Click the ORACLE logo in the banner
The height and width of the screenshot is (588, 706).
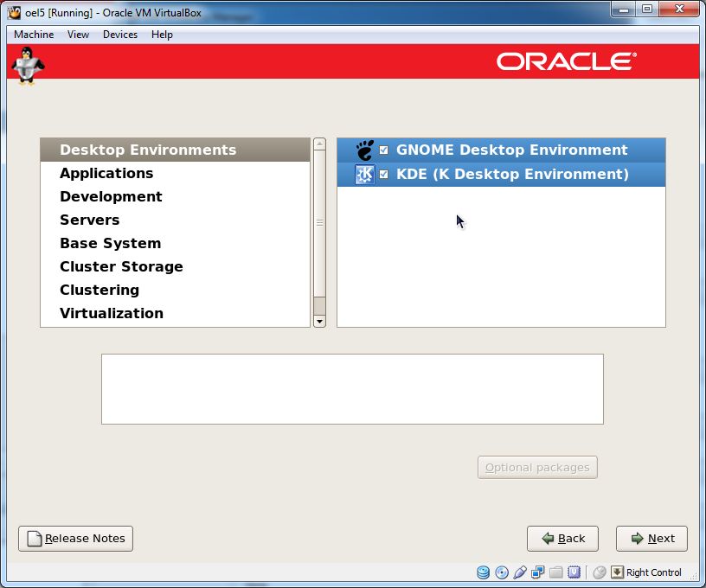coord(567,61)
